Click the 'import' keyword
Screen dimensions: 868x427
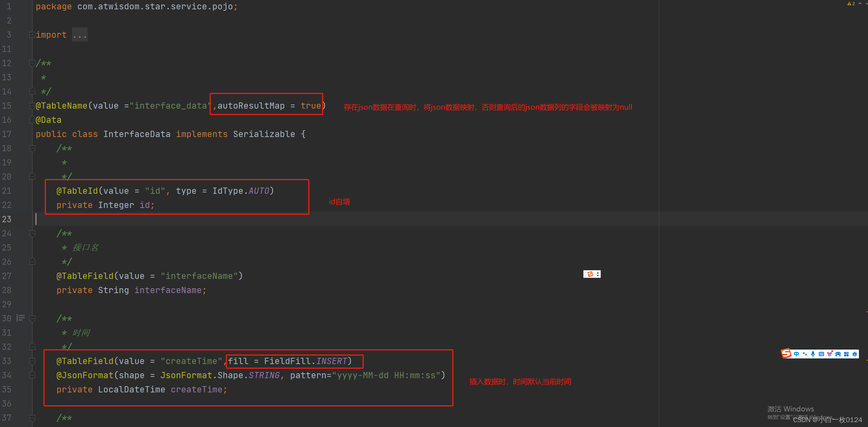[51, 35]
